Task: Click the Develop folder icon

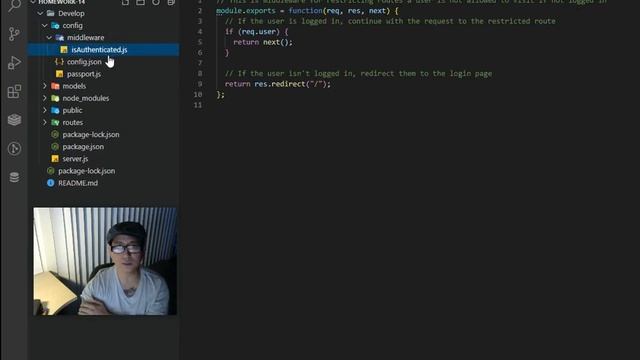Action: pos(51,13)
